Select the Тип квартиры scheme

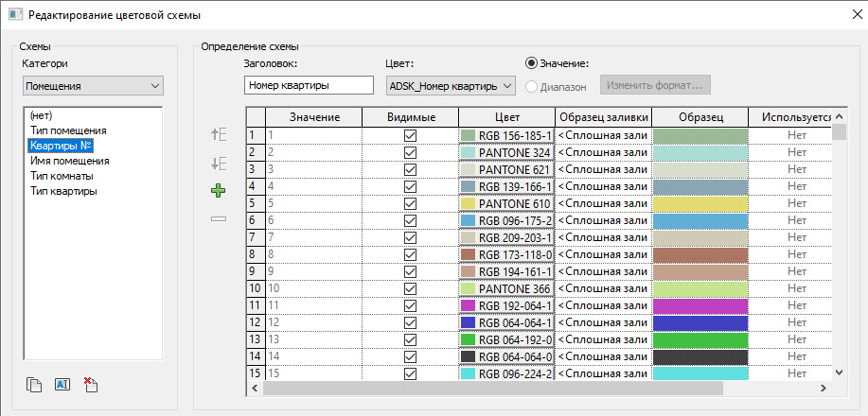[x=63, y=191]
